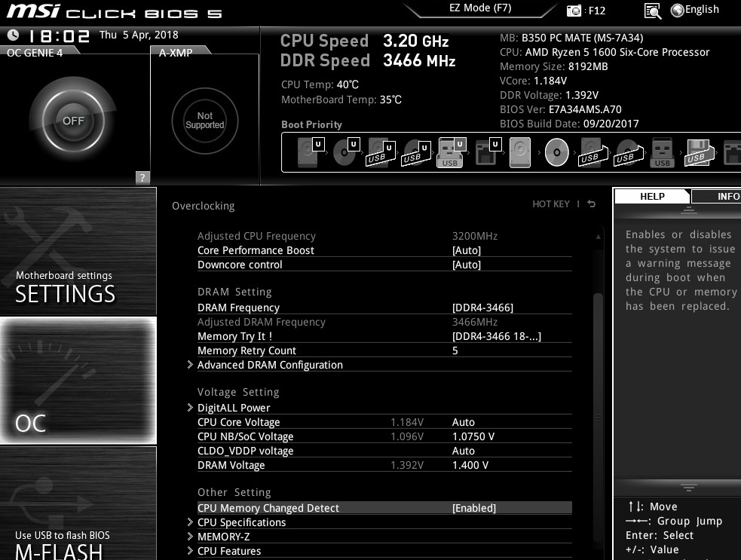Image resolution: width=741 pixels, height=560 pixels.
Task: Click the globe language icon next to English
Action: click(x=677, y=11)
